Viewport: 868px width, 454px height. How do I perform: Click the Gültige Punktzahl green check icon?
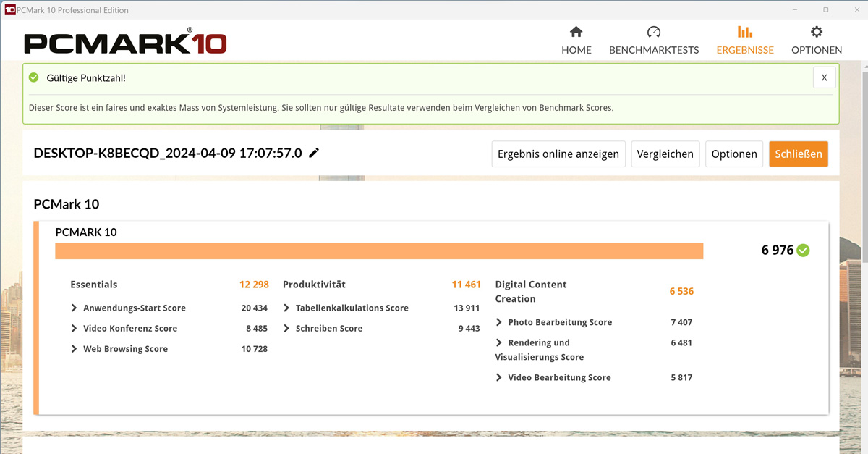click(33, 77)
